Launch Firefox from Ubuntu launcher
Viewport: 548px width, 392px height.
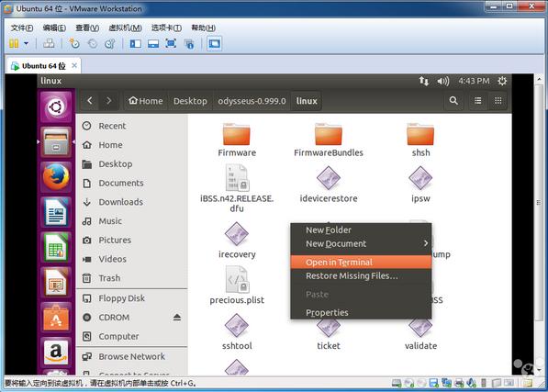[x=56, y=177]
